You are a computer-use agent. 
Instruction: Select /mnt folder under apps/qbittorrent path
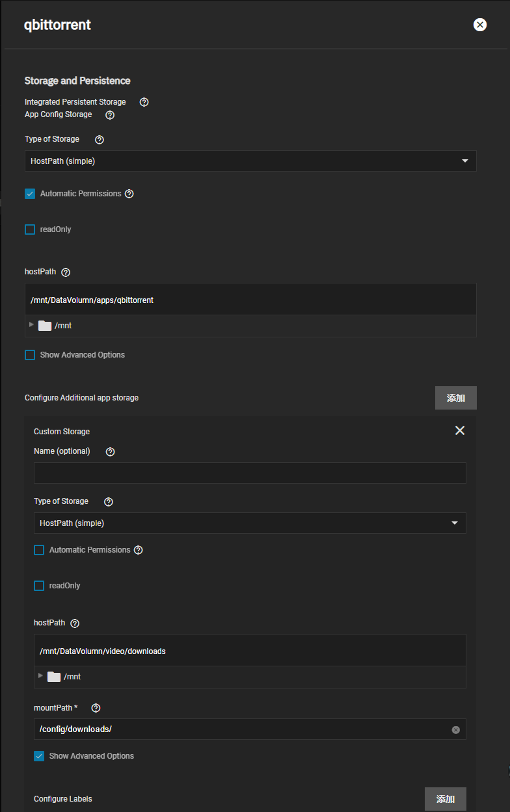[x=55, y=326]
